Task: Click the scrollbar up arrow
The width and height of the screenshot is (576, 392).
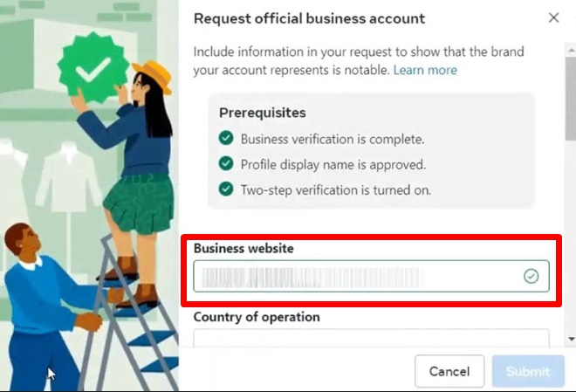Action: pos(572,50)
